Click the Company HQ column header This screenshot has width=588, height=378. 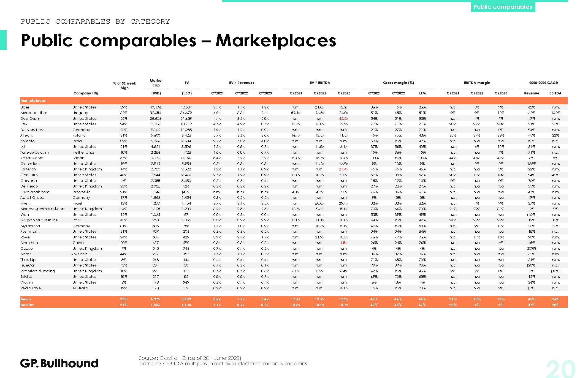(x=86, y=93)
